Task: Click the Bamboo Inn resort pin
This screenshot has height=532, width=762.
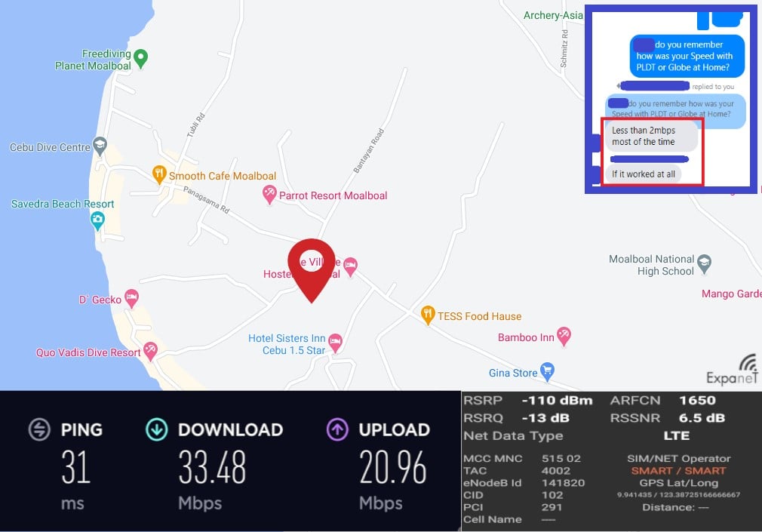Action: [x=564, y=337]
